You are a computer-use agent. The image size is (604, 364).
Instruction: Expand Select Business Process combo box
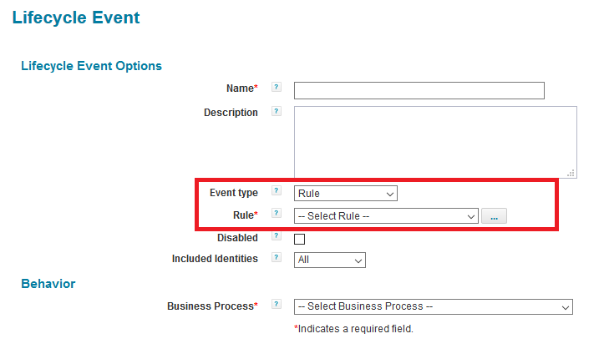[x=433, y=306]
